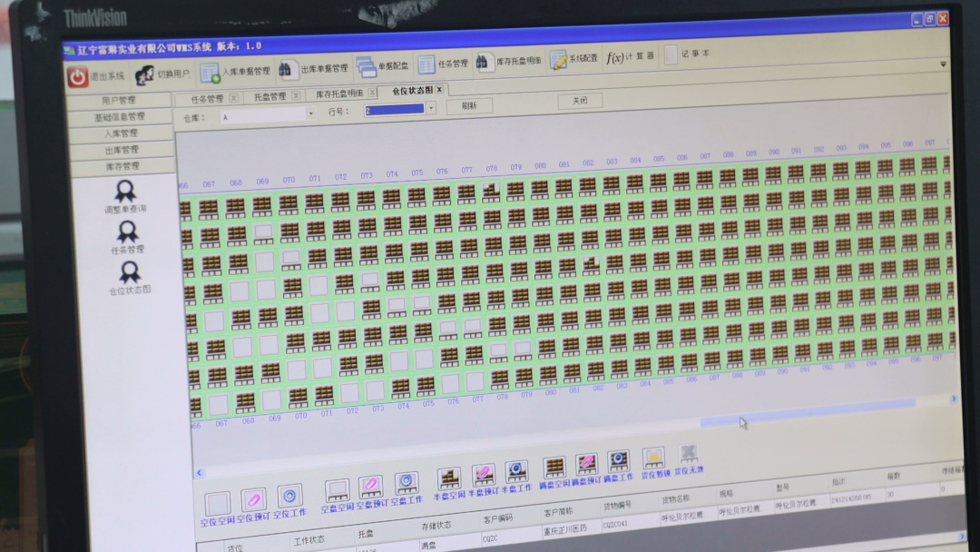Click the 单据配盘 toolbar icon
The height and width of the screenshot is (552, 980).
(366, 66)
